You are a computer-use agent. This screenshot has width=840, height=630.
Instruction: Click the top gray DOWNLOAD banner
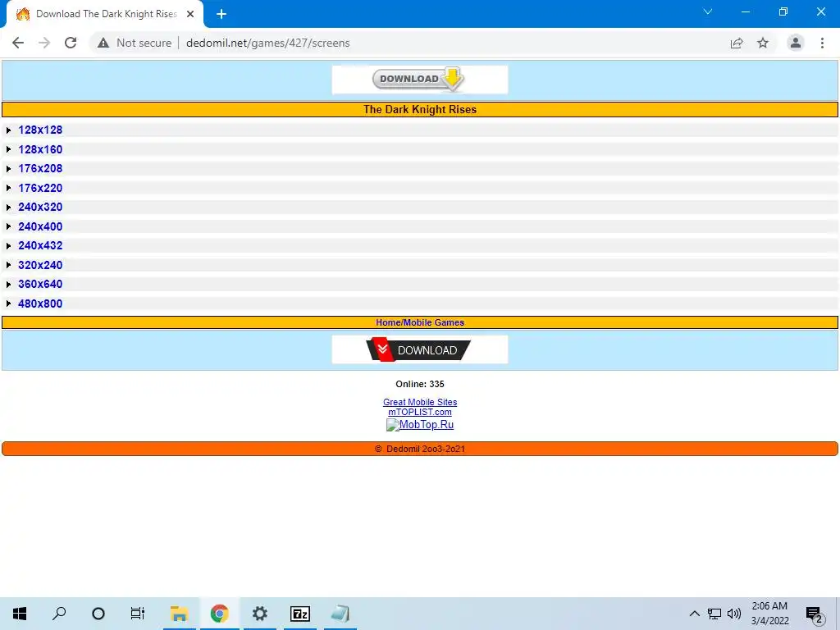(x=419, y=80)
